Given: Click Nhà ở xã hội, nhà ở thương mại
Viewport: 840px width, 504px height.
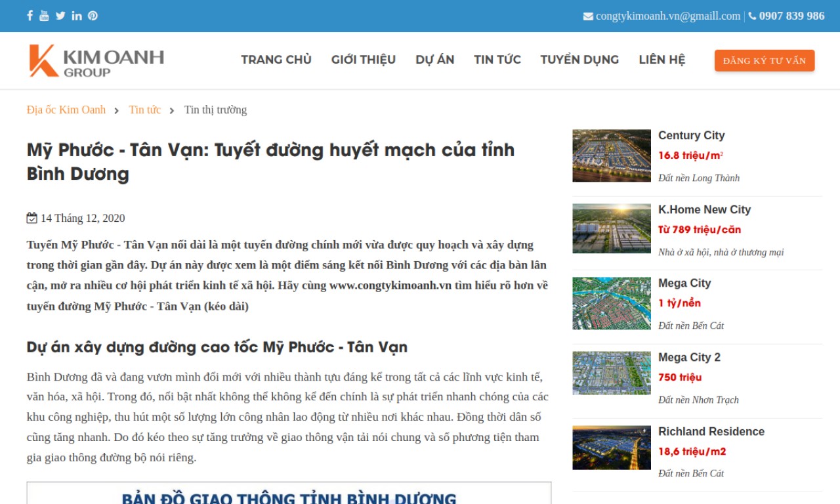Looking at the screenshot, I should point(721,252).
